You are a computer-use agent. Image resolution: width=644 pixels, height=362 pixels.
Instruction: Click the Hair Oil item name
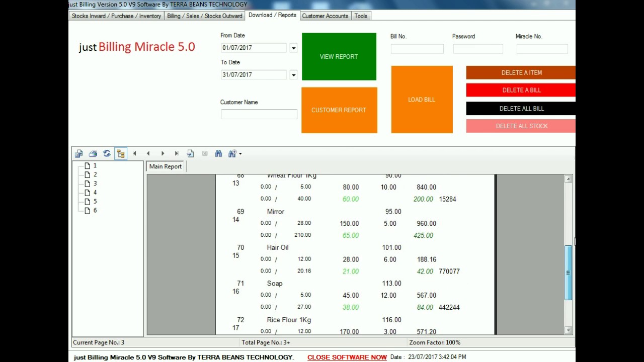click(x=278, y=248)
